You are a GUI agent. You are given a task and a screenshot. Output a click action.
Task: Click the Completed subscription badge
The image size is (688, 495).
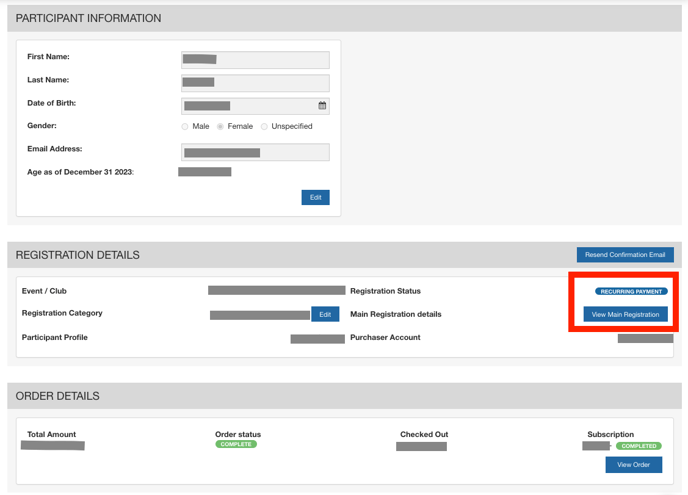tap(638, 446)
